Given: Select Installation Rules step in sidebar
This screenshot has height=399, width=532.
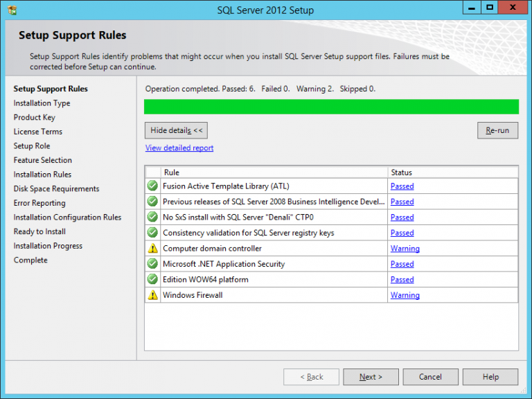Looking at the screenshot, I should (42, 175).
